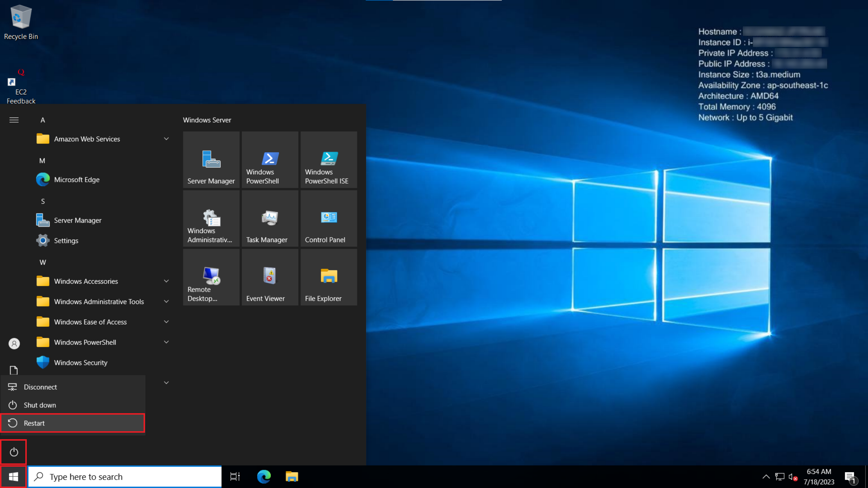Open Windows Security from the app list
This screenshot has height=488, width=868.
80,362
